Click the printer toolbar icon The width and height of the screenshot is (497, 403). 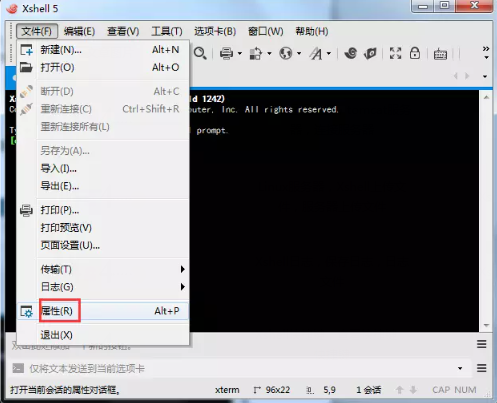coord(226,54)
